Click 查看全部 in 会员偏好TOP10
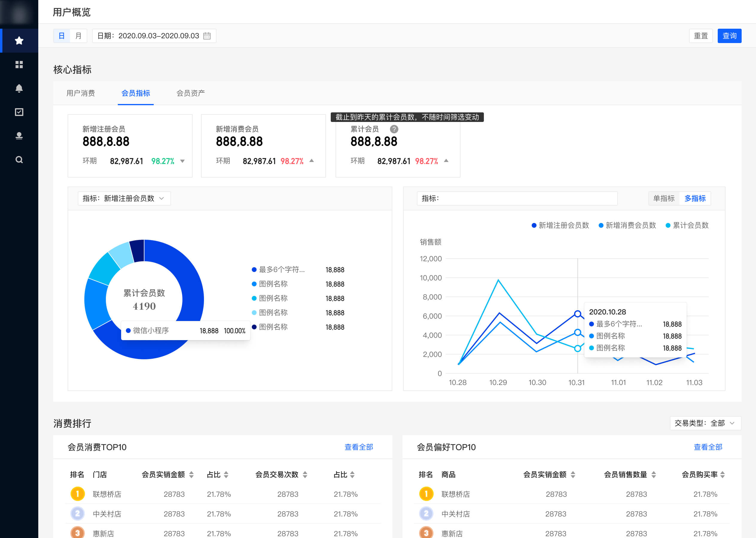The image size is (756, 538). coord(708,447)
